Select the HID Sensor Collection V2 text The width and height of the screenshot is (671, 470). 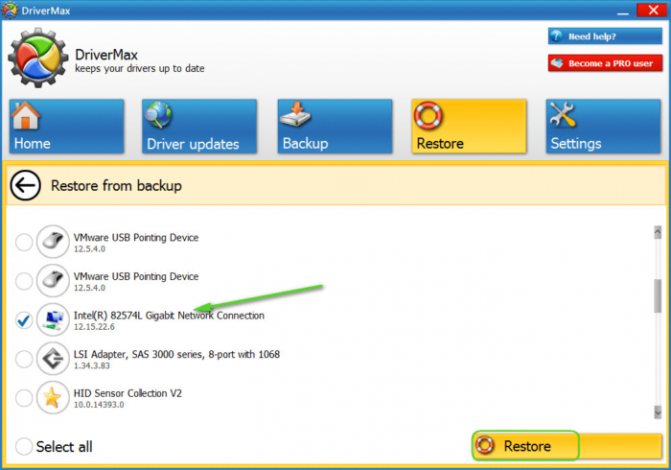pos(128,393)
